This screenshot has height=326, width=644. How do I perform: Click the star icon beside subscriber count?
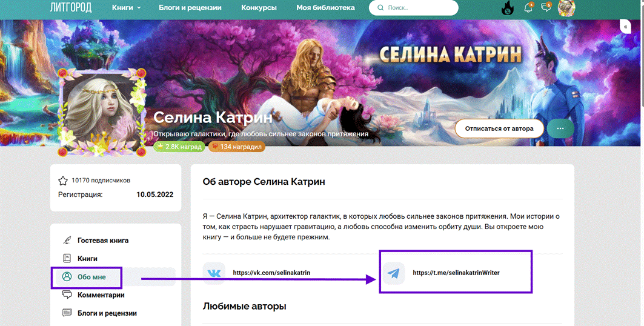(63, 181)
